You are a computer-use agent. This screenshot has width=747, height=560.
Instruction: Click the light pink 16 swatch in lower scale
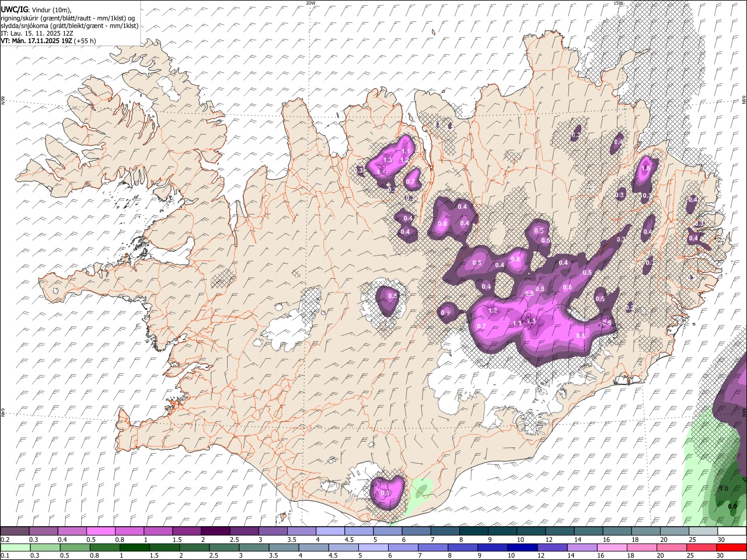tap(612, 547)
